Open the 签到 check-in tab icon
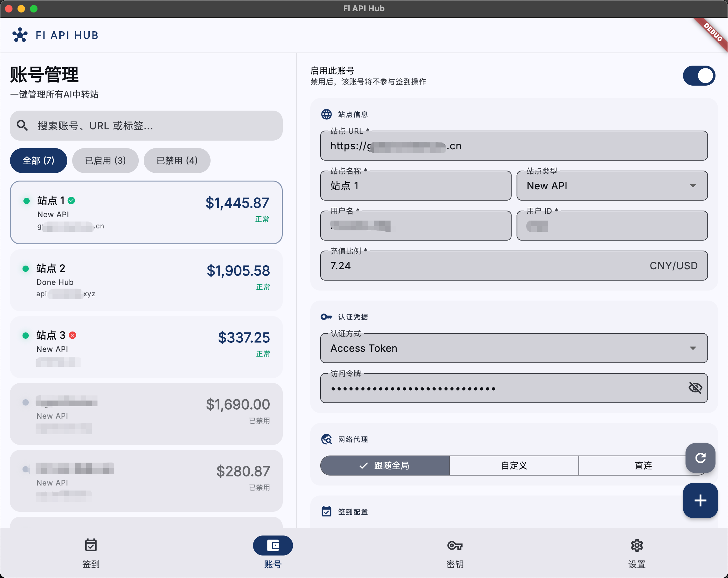Image resolution: width=728 pixels, height=578 pixels. (91, 545)
